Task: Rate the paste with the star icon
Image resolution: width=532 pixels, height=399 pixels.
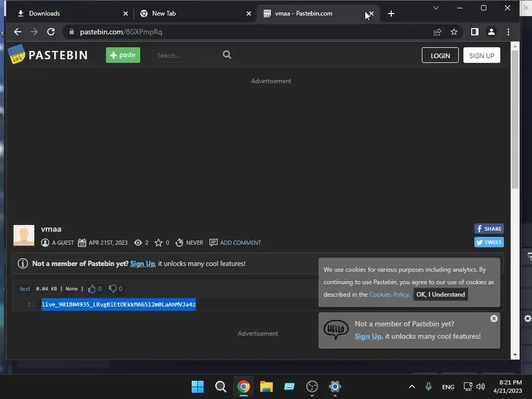Action: pos(158,243)
